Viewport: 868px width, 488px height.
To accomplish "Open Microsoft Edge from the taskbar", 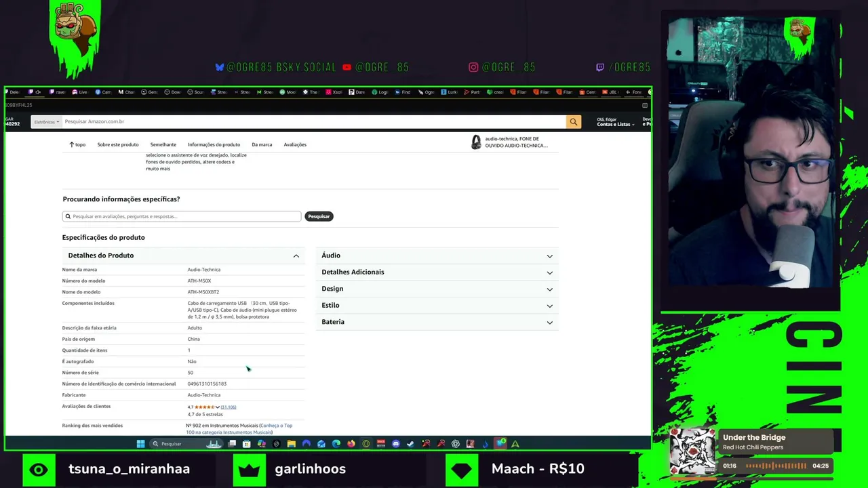I will pos(336,444).
